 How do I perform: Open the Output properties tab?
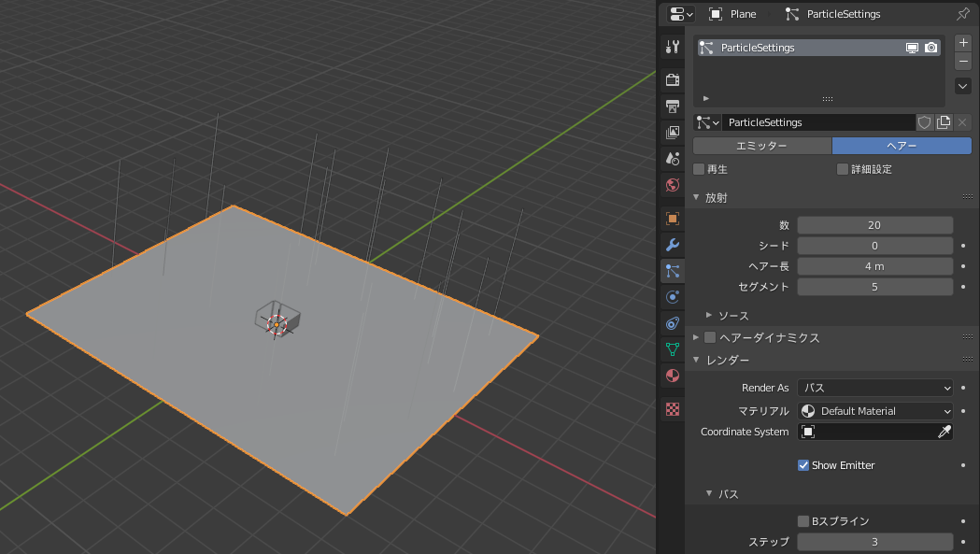click(672, 106)
